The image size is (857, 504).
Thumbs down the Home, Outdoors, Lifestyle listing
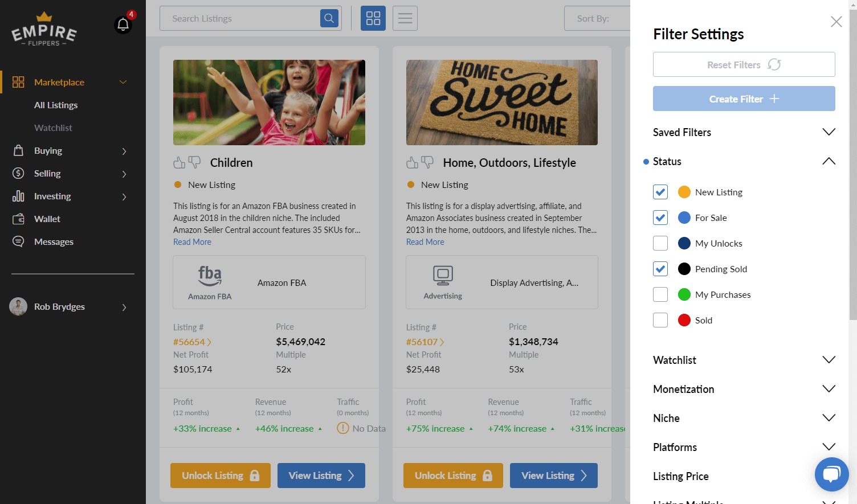427,162
